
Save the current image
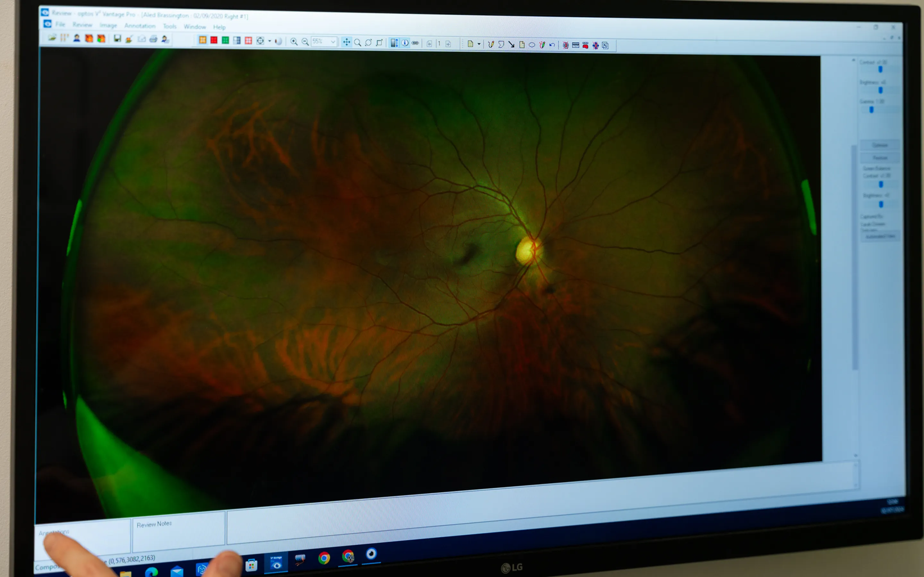tap(118, 38)
